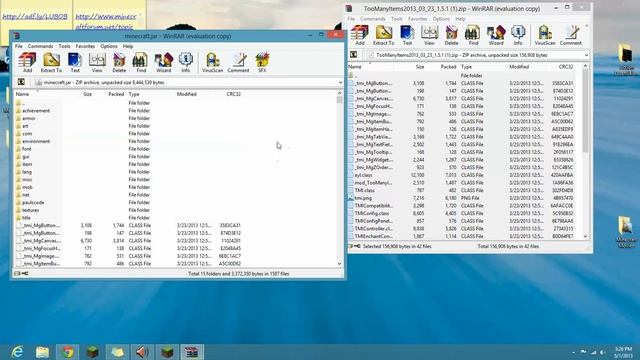Click Extract To in TooManyItems window
This screenshot has width=640, height=360.
coord(384,35)
